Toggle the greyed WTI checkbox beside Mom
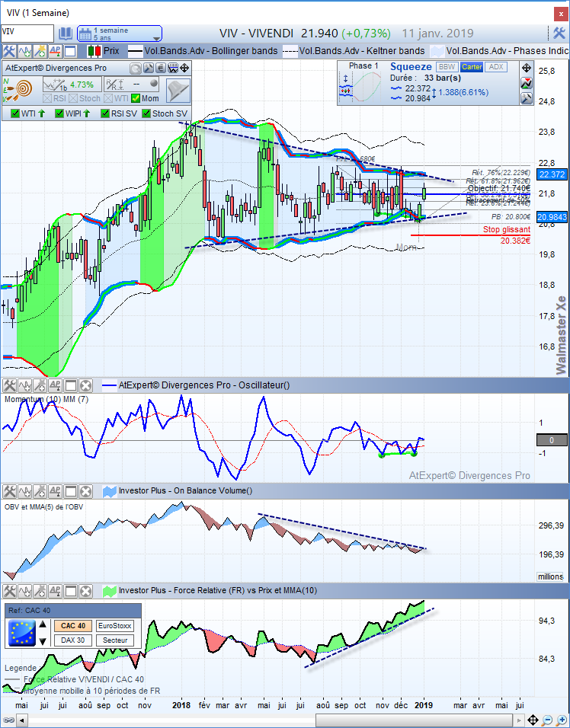This screenshot has height=728, width=570. click(x=108, y=98)
